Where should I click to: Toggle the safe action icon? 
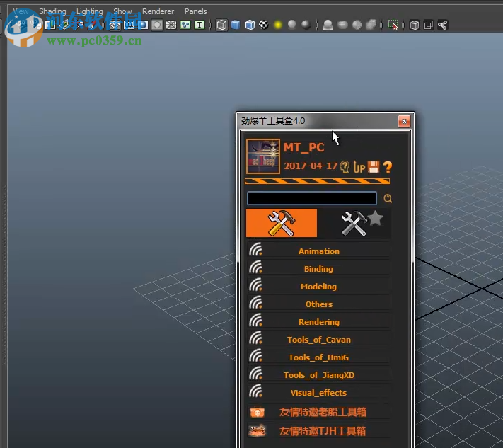pyautogui.click(x=185, y=25)
